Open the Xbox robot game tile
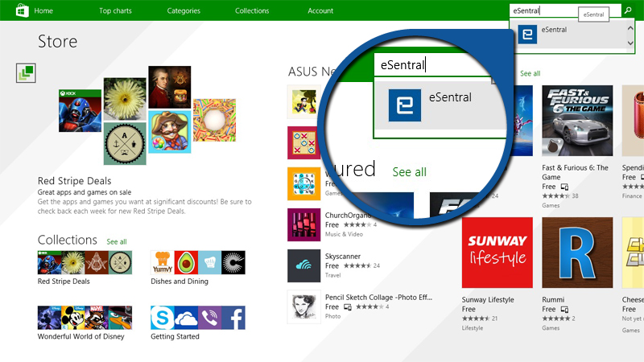 tap(80, 111)
